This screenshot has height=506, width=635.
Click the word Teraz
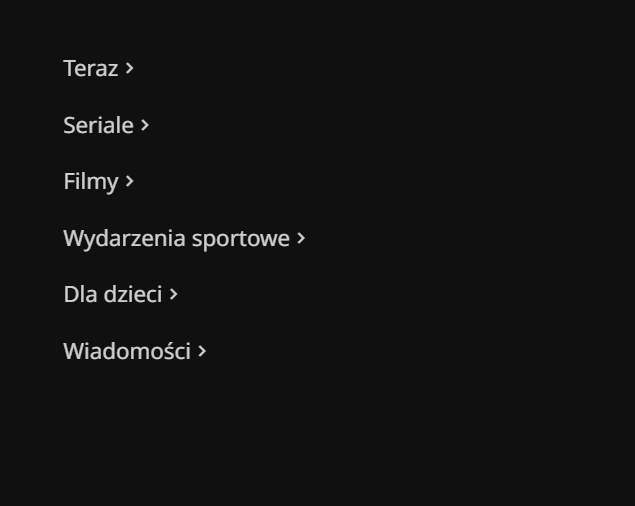pyautogui.click(x=90, y=68)
